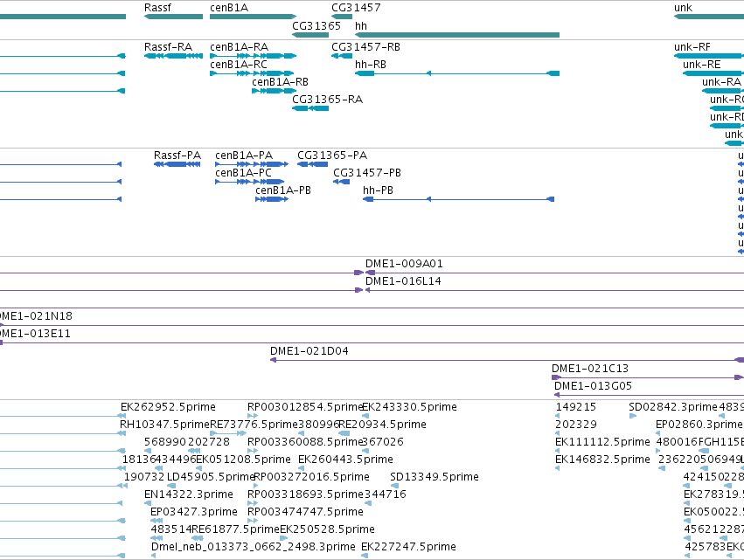Select transcript Rassf-RA
The height and width of the screenshot is (560, 744).
(168, 47)
